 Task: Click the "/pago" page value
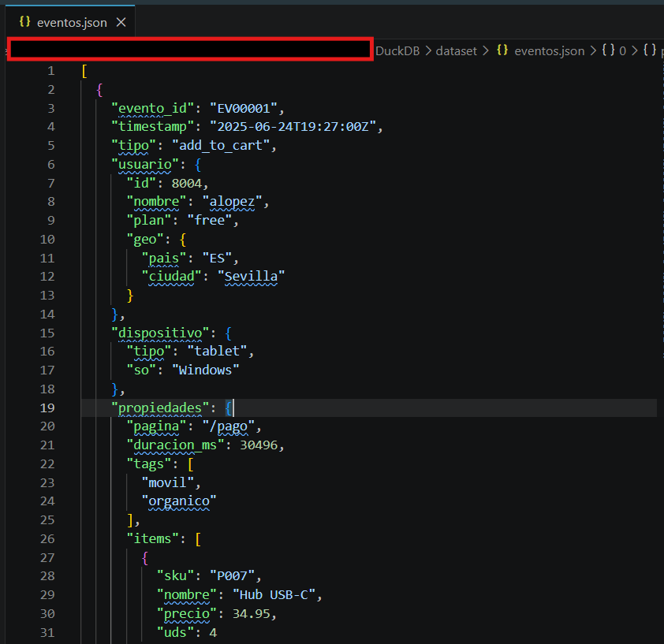[229, 426]
